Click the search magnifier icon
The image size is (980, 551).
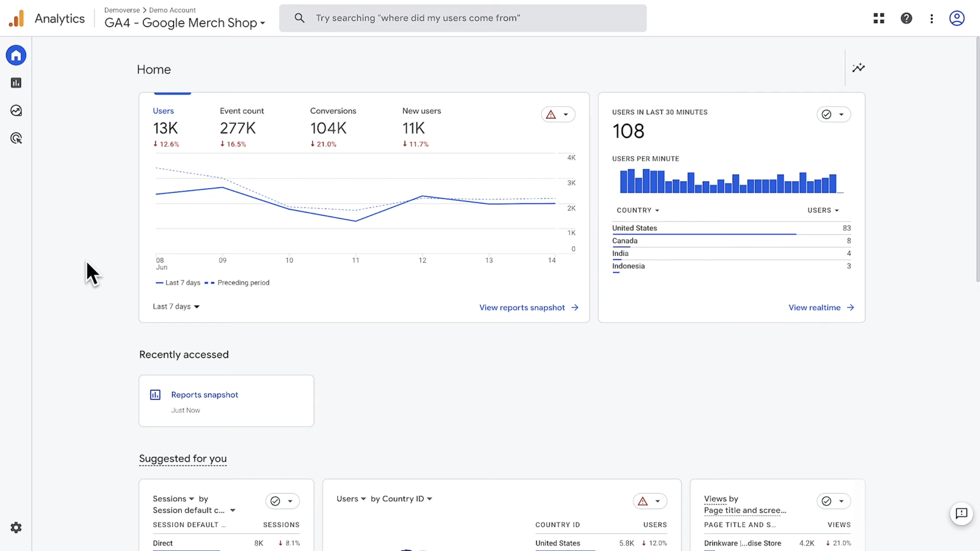[299, 18]
